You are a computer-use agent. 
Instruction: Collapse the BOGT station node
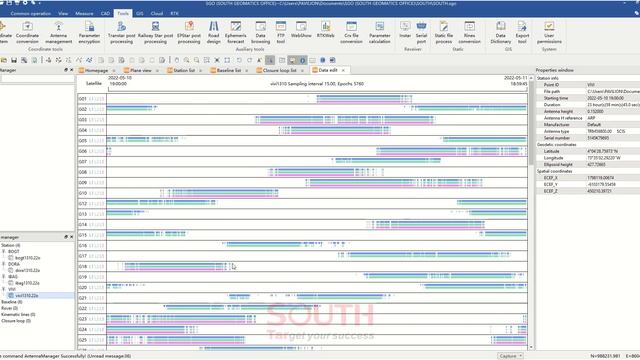click(x=4, y=251)
